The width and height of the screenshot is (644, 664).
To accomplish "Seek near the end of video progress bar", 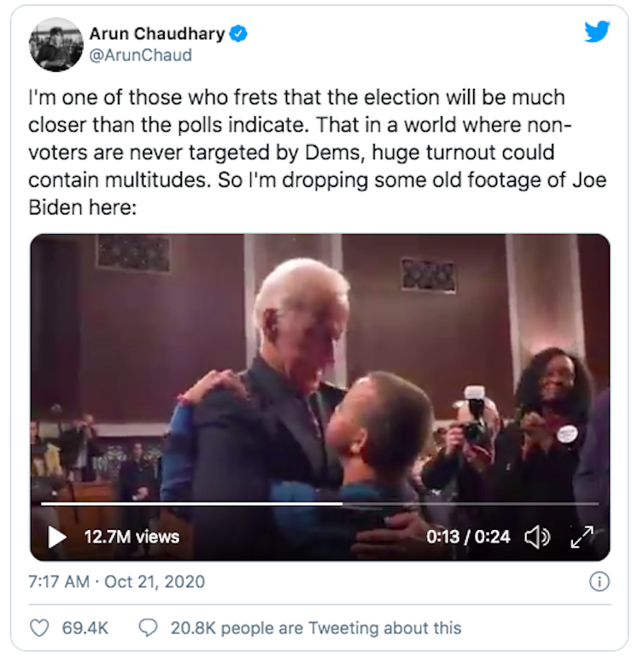I will click(581, 503).
